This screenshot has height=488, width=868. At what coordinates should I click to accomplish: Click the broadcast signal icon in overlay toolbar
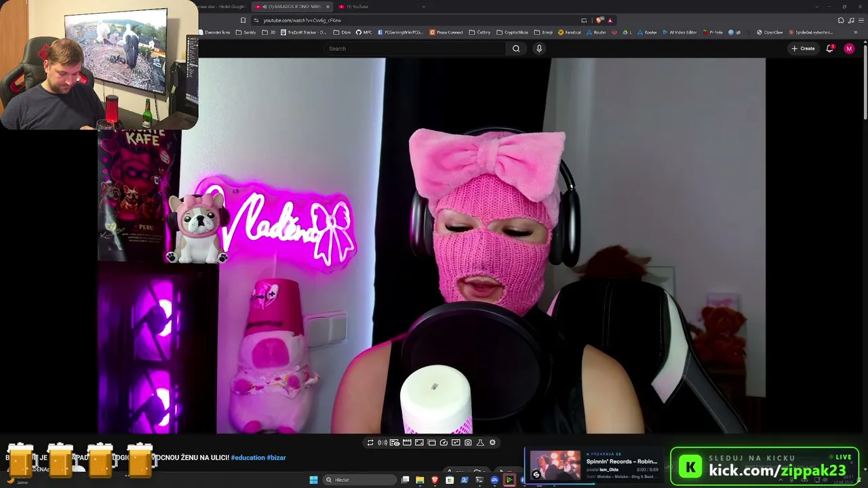tap(382, 443)
